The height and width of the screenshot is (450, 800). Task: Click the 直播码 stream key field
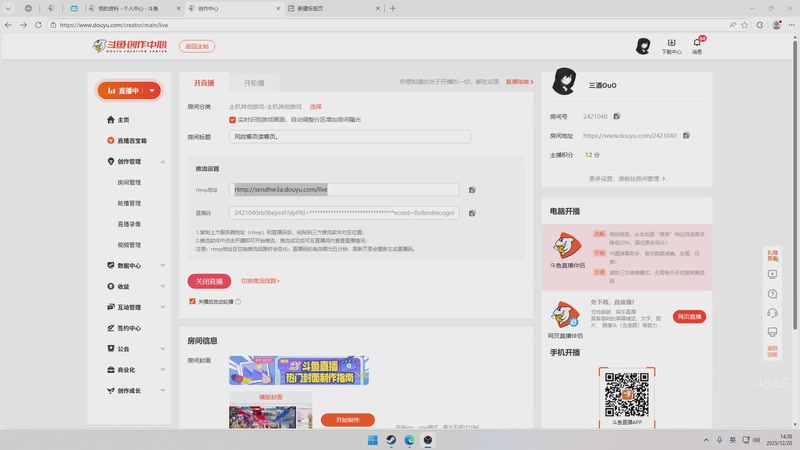point(344,213)
